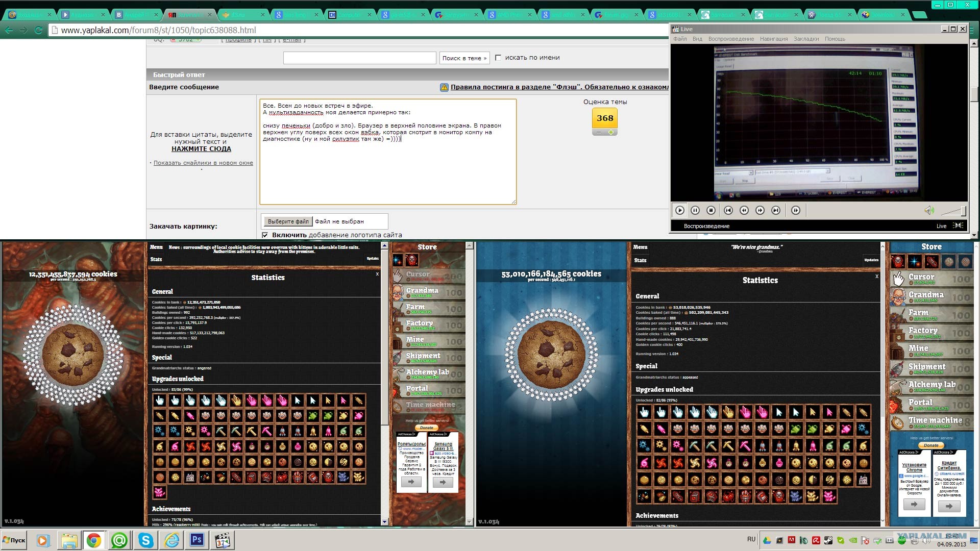Click the volume slider in Live player
The image size is (980, 551).
click(953, 210)
